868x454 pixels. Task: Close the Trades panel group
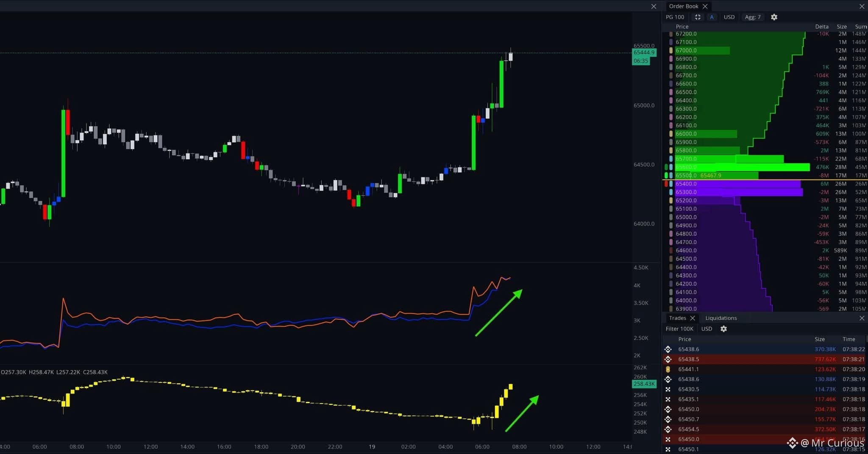click(862, 318)
